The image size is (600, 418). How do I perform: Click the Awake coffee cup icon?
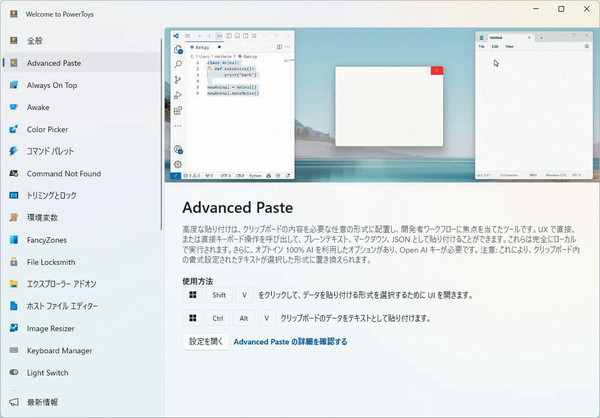[x=14, y=107]
